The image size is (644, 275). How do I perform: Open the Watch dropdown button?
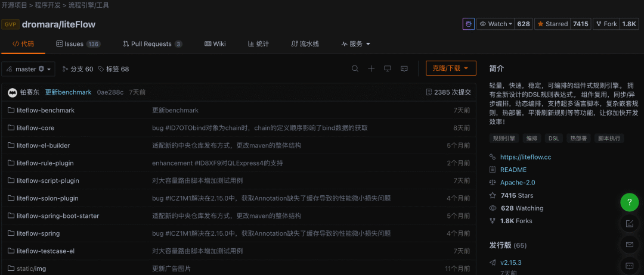tap(496, 24)
